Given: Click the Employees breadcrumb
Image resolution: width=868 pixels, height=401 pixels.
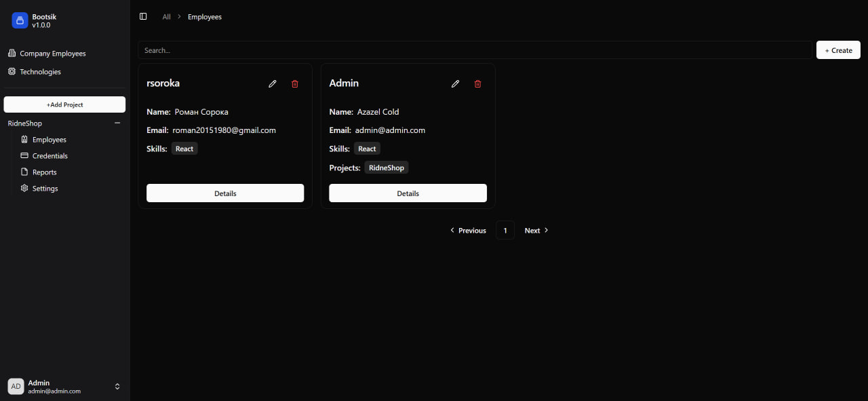Looking at the screenshot, I should click(205, 17).
